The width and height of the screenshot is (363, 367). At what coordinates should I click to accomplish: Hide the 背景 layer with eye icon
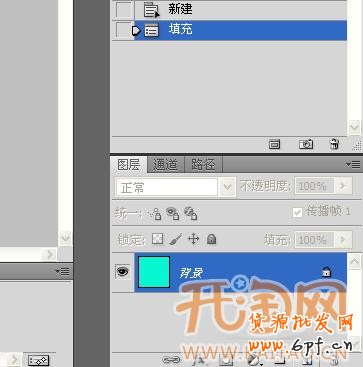tap(122, 272)
